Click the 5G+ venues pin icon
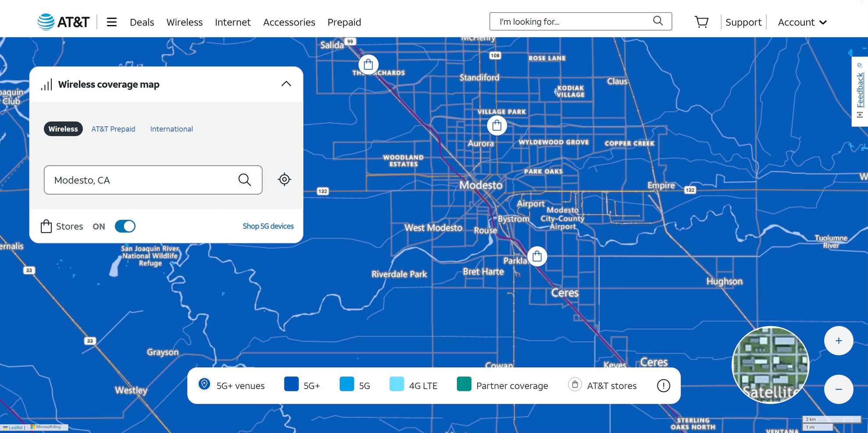 [x=204, y=384]
